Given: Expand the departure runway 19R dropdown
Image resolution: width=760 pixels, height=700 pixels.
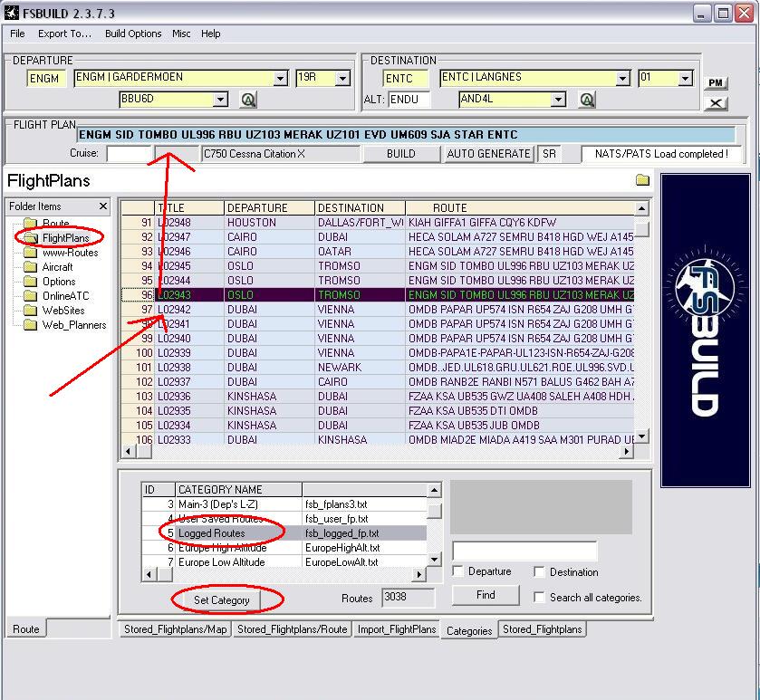Looking at the screenshot, I should 342,78.
